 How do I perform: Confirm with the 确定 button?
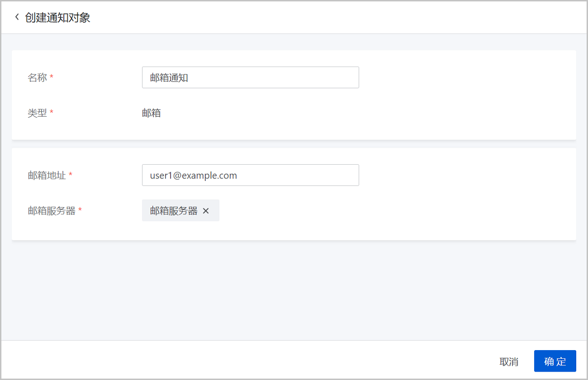555,361
